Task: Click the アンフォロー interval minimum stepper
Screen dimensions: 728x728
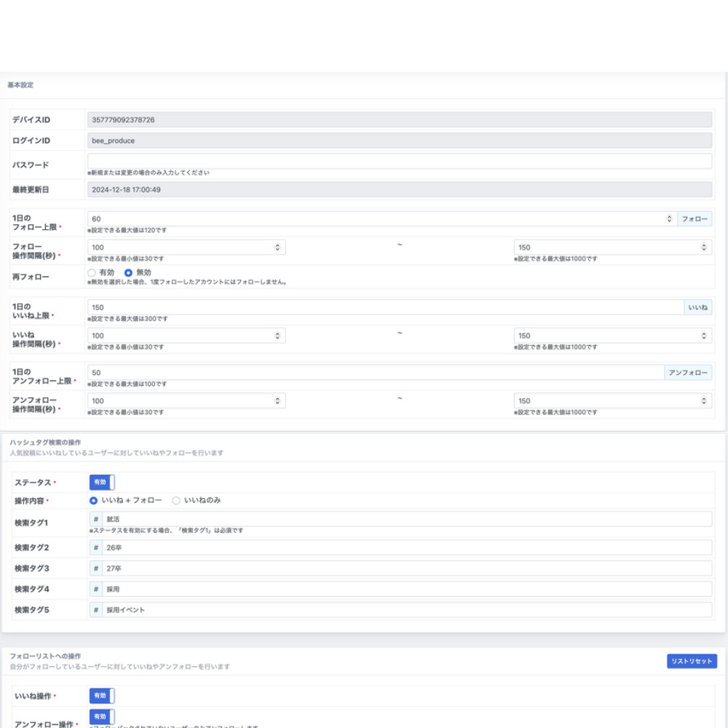Action: [x=277, y=401]
